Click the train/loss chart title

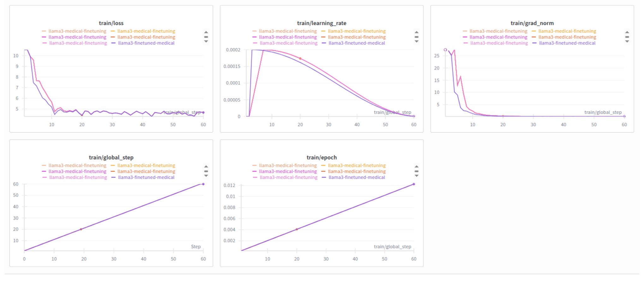coord(111,23)
